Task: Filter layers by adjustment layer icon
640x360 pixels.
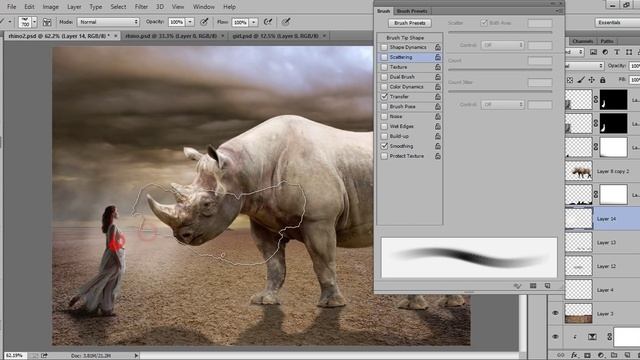Action: tap(605, 52)
